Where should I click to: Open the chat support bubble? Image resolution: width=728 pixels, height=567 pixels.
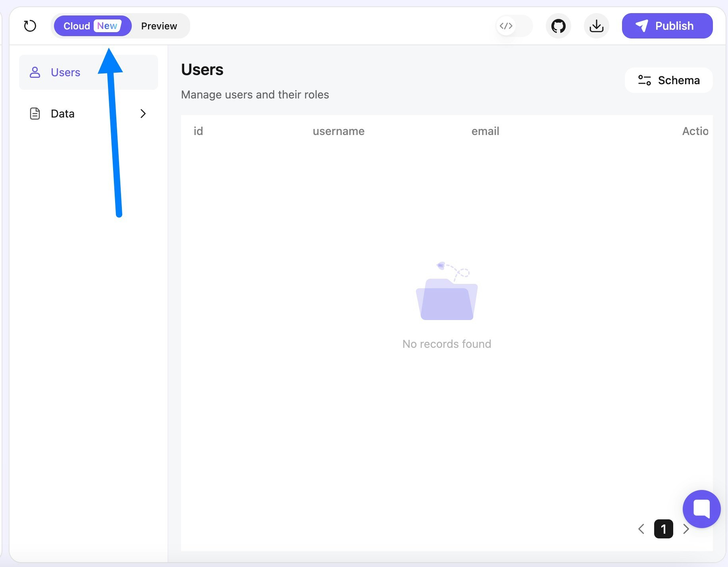click(x=701, y=509)
